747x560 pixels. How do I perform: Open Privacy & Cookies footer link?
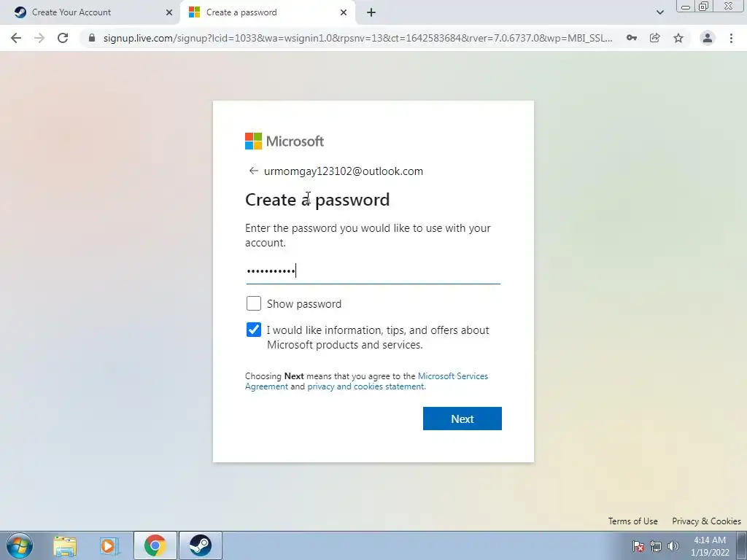(706, 521)
